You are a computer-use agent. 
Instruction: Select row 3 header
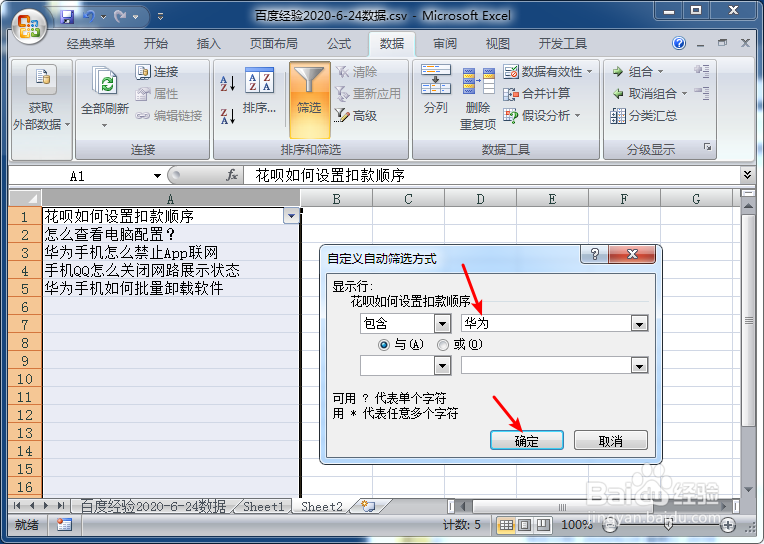click(25, 253)
